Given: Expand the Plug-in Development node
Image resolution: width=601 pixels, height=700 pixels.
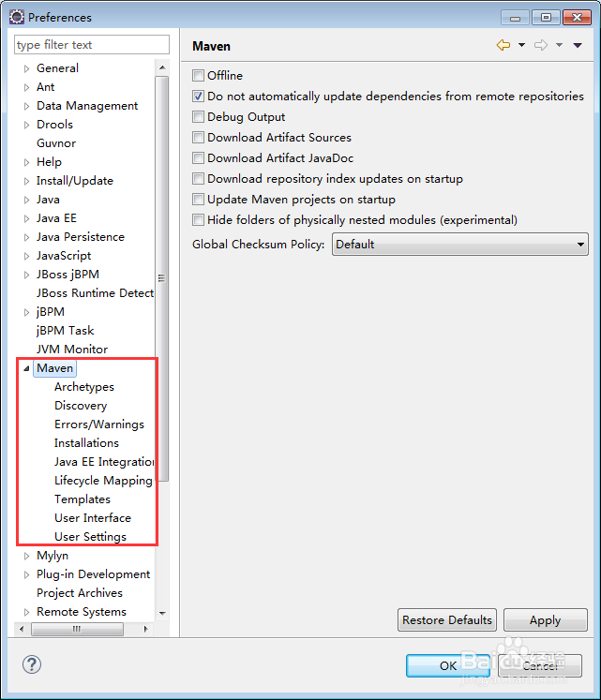Looking at the screenshot, I should [x=27, y=575].
